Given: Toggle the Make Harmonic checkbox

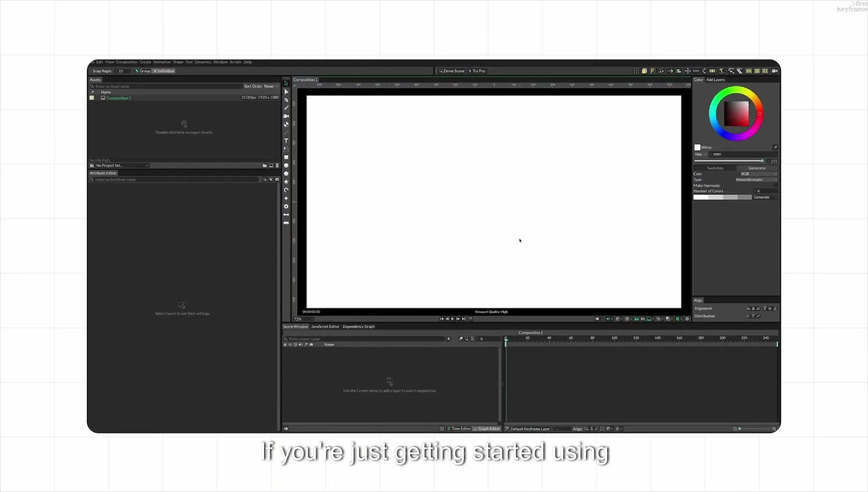Looking at the screenshot, I should tap(776, 185).
